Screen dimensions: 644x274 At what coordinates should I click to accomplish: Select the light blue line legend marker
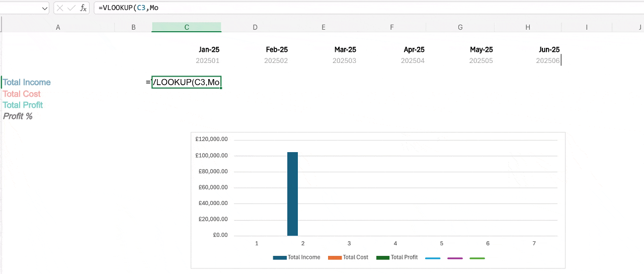[x=433, y=258]
